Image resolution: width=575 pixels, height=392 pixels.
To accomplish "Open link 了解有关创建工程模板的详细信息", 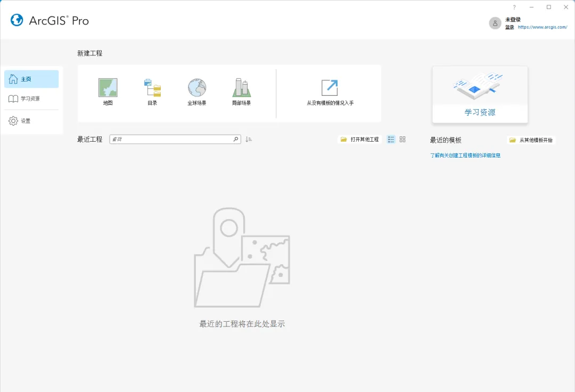I will click(465, 156).
